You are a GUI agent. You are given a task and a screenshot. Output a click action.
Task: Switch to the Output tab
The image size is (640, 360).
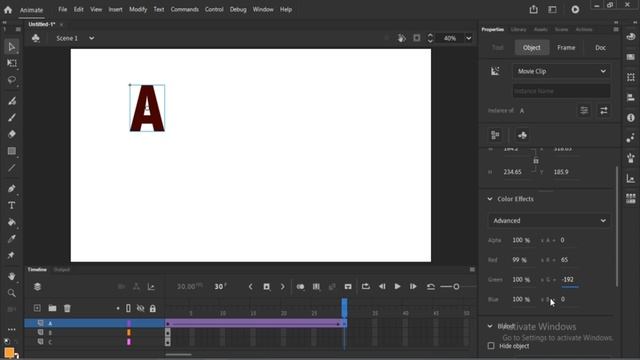62,269
